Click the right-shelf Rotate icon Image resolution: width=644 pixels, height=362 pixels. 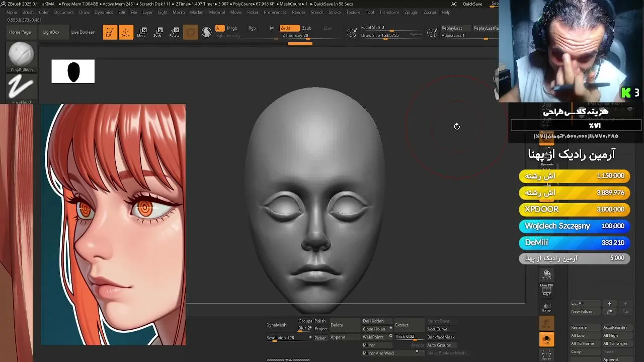[x=547, y=274]
